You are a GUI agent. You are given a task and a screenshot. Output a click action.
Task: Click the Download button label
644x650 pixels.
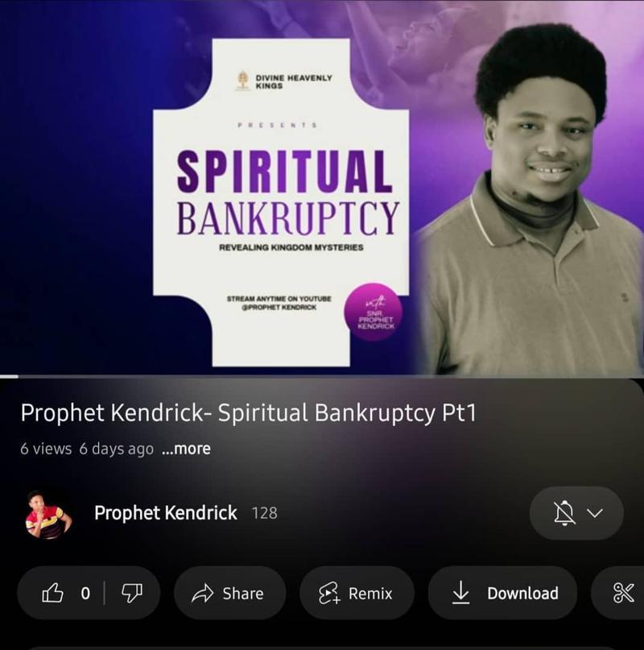522,593
